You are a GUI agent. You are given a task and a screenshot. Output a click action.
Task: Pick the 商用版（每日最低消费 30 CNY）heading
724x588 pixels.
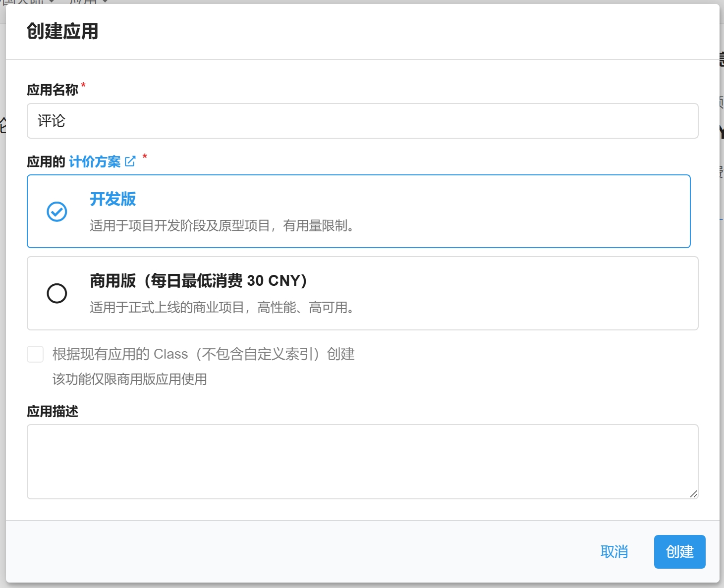pyautogui.click(x=198, y=281)
